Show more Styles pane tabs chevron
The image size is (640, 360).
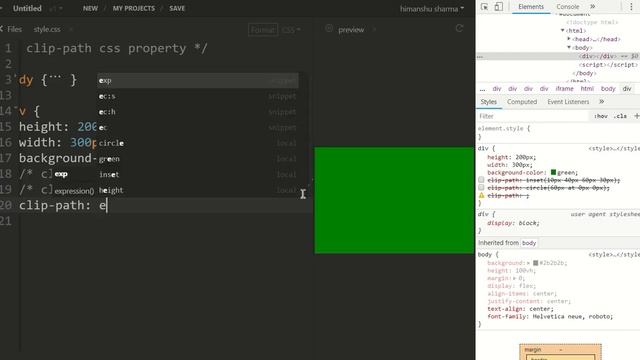pyautogui.click(x=601, y=101)
